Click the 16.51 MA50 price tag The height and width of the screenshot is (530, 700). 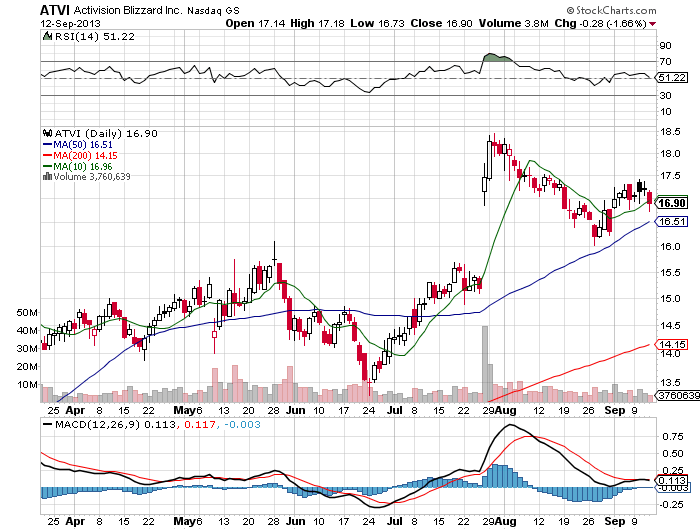[671, 221]
